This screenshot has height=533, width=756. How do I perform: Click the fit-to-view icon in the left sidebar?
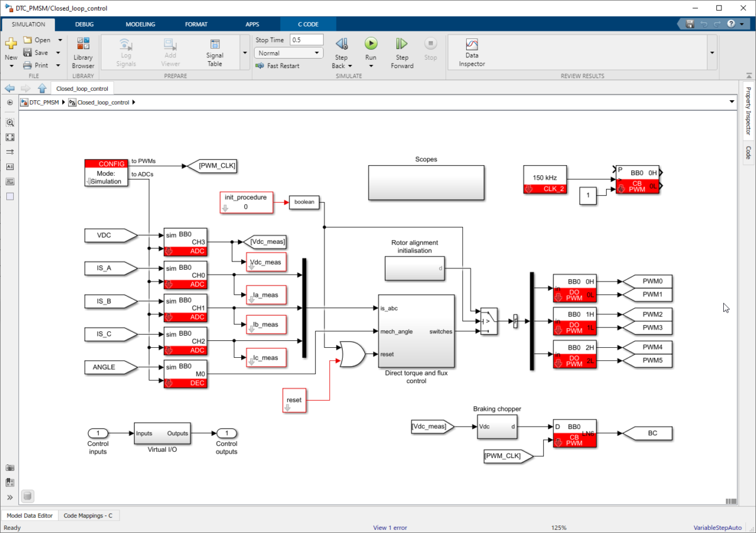pos(10,137)
